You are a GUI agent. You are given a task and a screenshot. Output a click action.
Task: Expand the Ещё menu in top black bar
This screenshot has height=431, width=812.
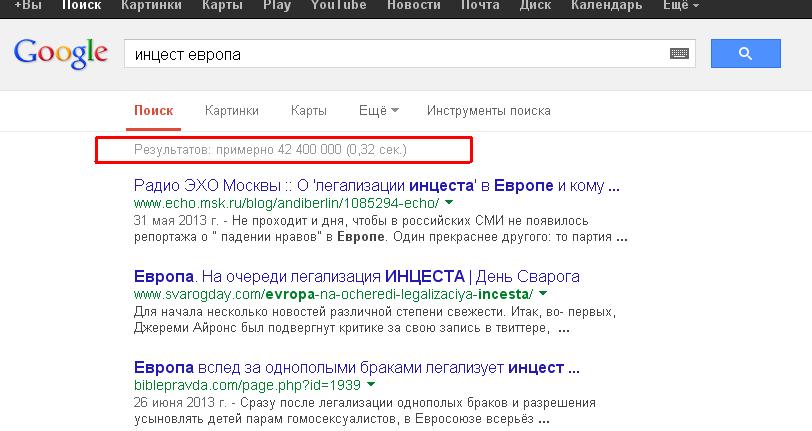point(681,6)
